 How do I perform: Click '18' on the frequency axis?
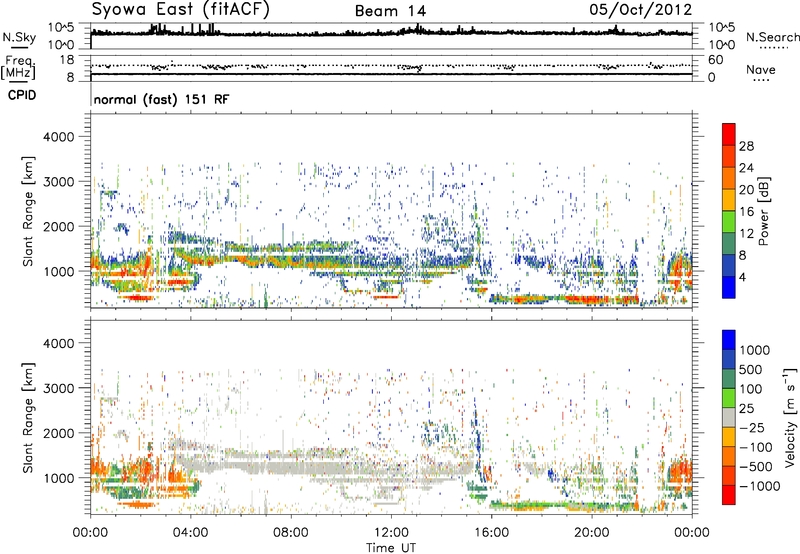pos(67,60)
